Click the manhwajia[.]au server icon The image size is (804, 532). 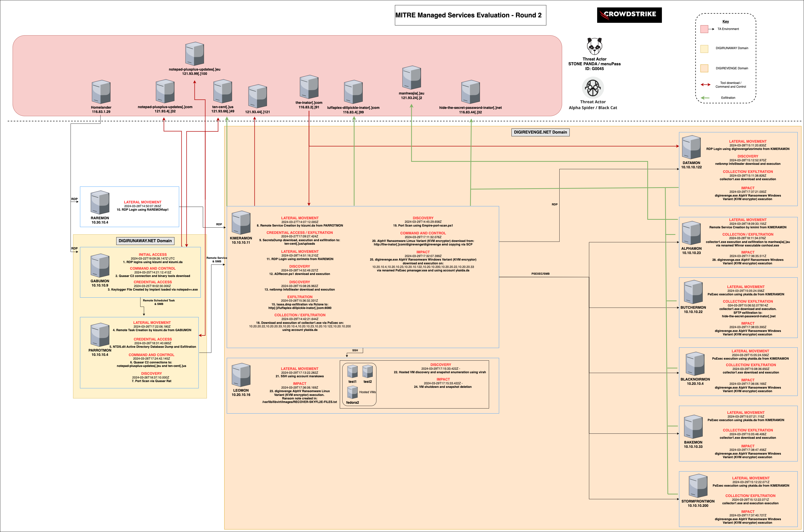[411, 78]
